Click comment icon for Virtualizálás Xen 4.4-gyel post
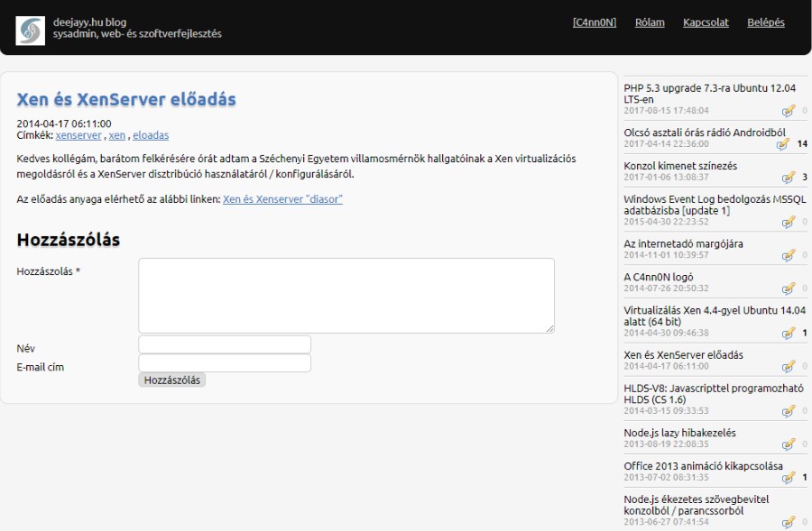812x531 pixels. click(x=789, y=333)
